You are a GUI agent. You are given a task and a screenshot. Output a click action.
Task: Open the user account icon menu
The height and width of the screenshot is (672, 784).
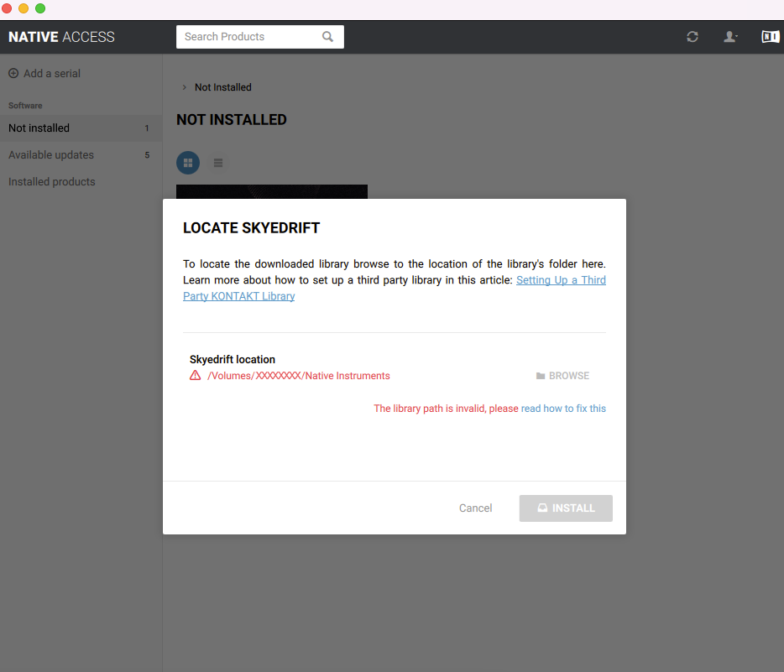[730, 36]
